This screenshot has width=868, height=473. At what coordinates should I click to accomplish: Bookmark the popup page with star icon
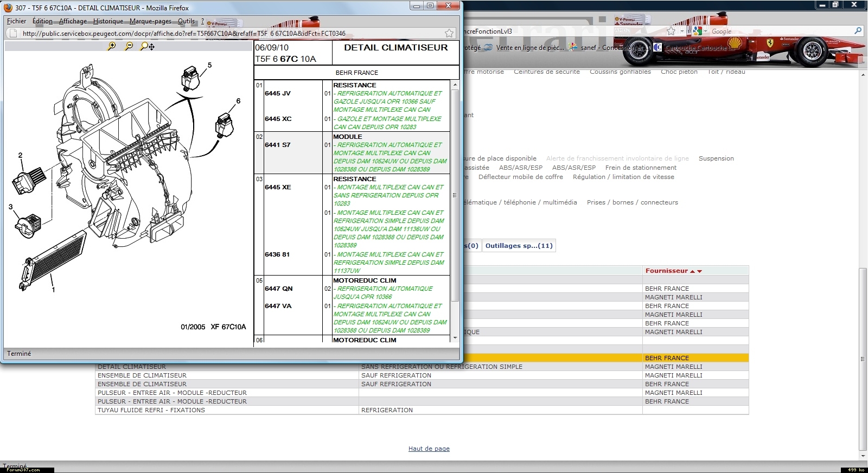[x=449, y=33]
